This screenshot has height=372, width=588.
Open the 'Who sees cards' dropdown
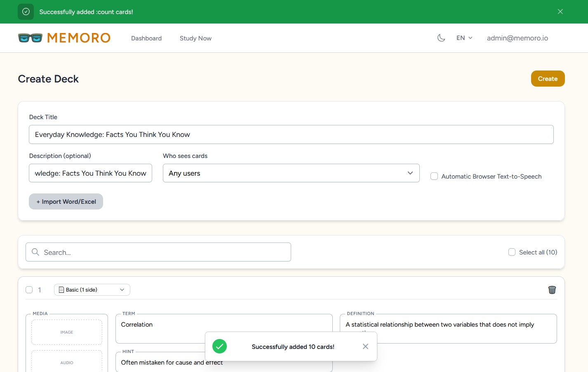[291, 173]
